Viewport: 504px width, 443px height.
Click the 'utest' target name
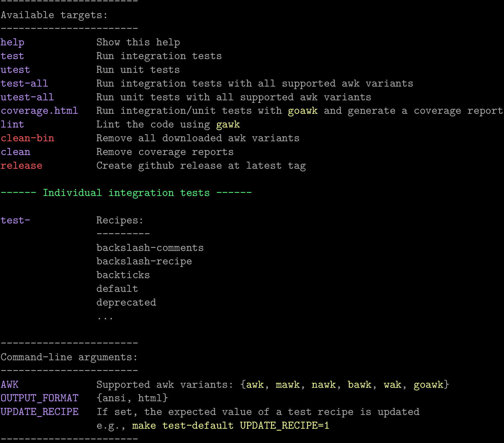[15, 70]
